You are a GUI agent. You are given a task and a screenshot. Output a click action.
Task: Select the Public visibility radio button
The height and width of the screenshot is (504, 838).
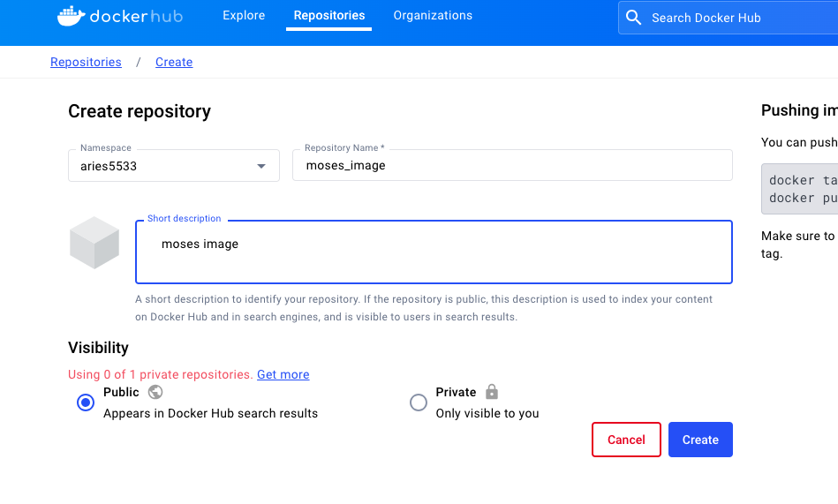[86, 402]
